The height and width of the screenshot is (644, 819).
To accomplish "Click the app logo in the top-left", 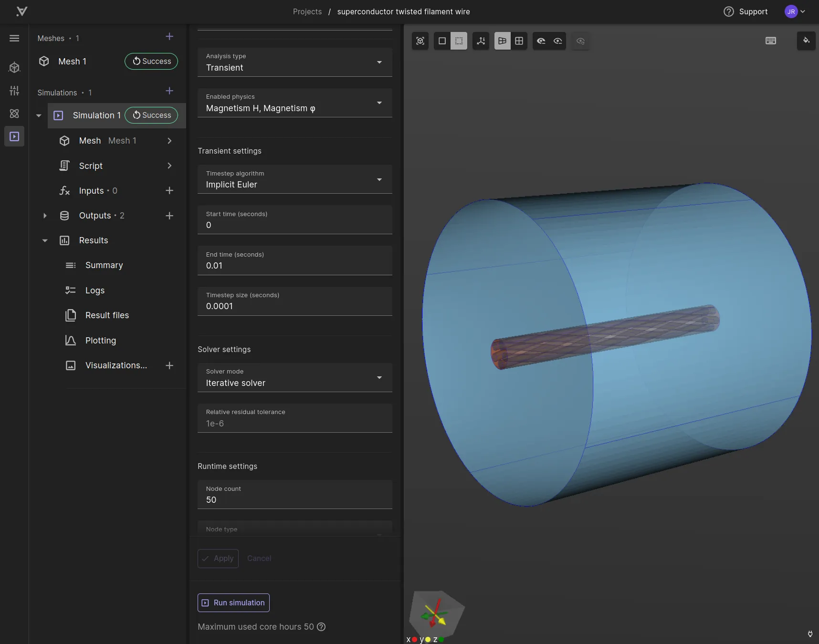I will 21,11.
